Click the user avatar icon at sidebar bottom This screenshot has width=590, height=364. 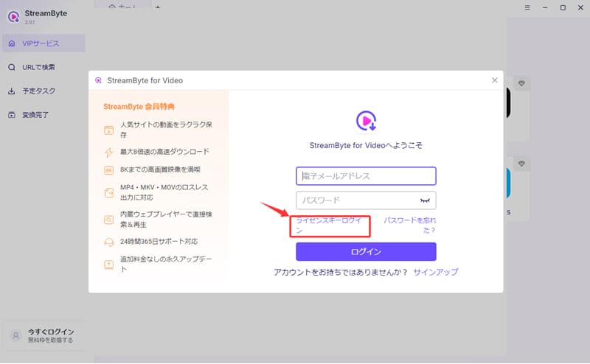(x=15, y=335)
